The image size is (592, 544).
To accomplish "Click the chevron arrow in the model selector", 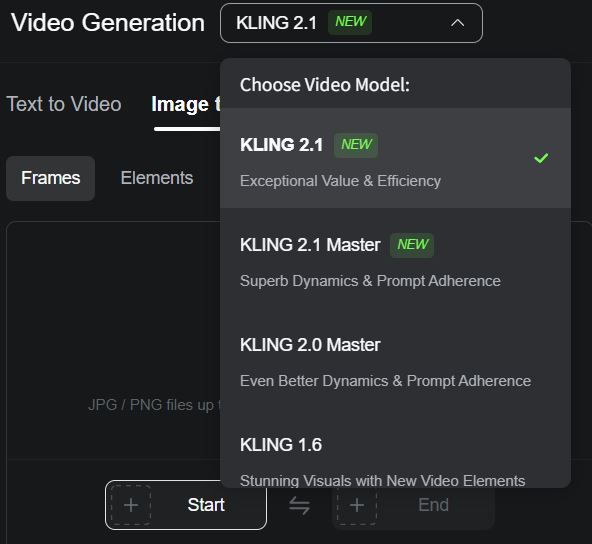I will click(x=457, y=23).
